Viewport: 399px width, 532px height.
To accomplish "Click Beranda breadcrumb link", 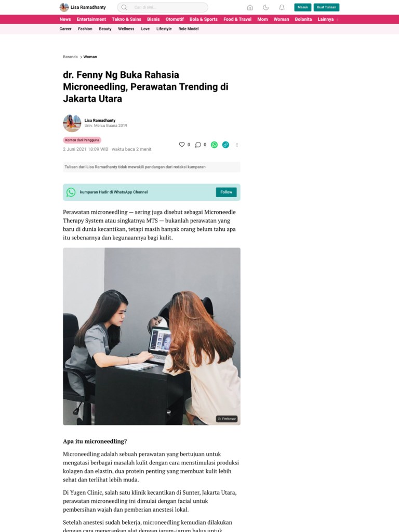I will coord(70,57).
